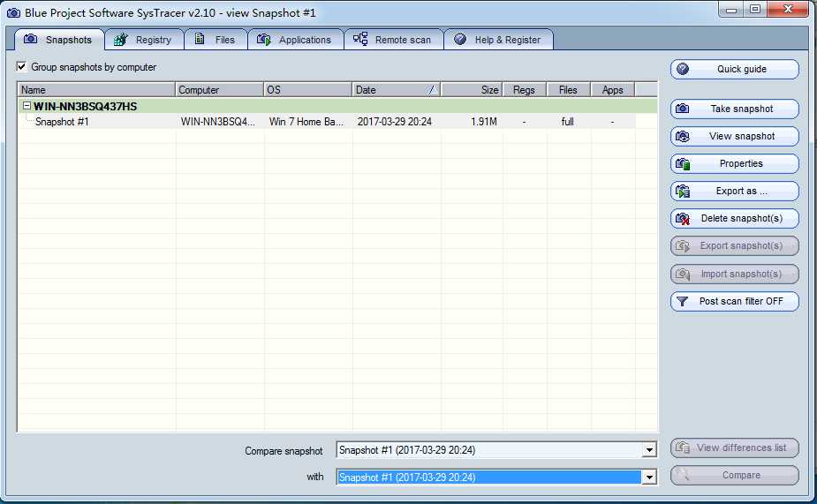817x504 pixels.
Task: Switch to the Registry tab
Action: (144, 40)
